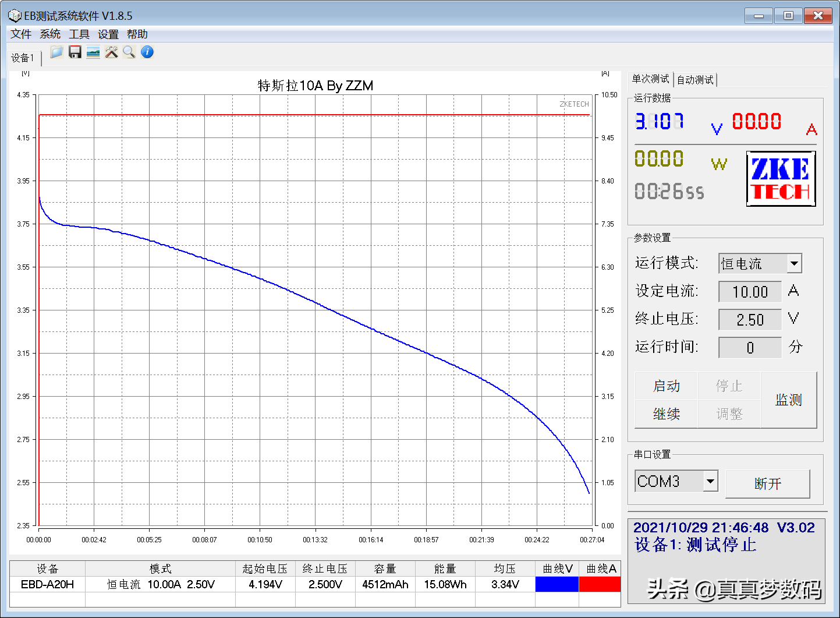Click the red 曲线A color swatch

[600, 584]
